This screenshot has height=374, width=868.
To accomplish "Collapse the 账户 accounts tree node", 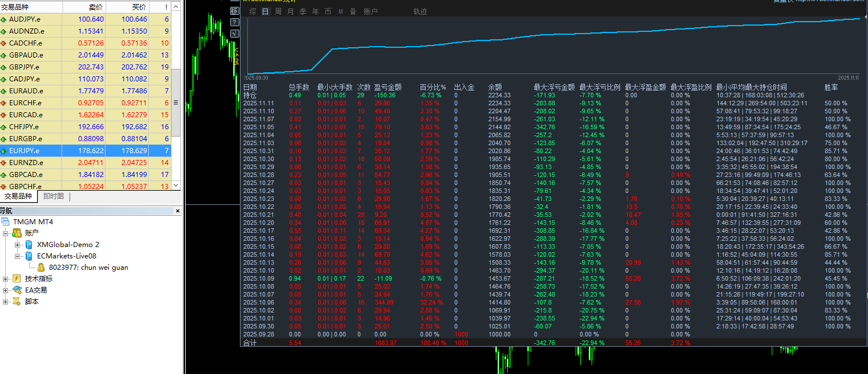I will coord(6,233).
